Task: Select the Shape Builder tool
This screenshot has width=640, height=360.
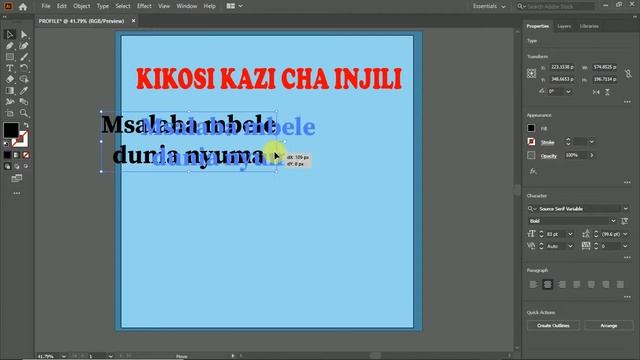Action: click(24, 79)
